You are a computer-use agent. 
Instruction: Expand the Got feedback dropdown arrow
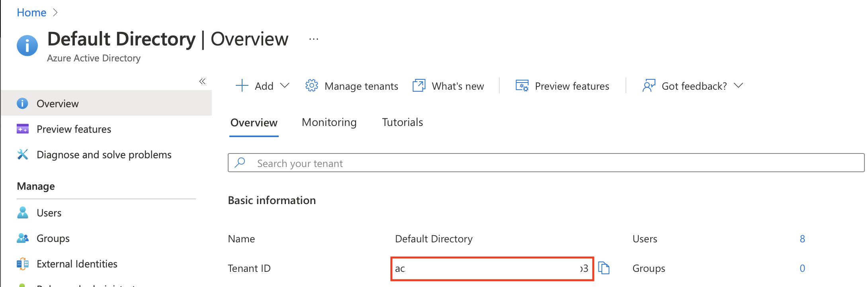pos(739,86)
